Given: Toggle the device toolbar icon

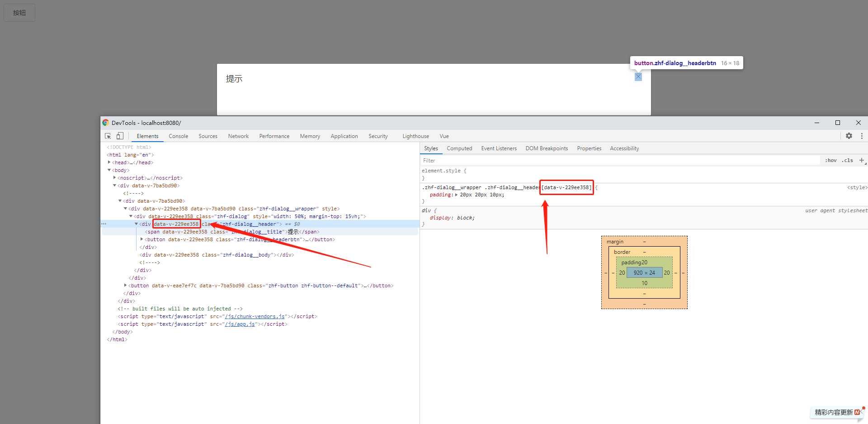Looking at the screenshot, I should click(120, 136).
